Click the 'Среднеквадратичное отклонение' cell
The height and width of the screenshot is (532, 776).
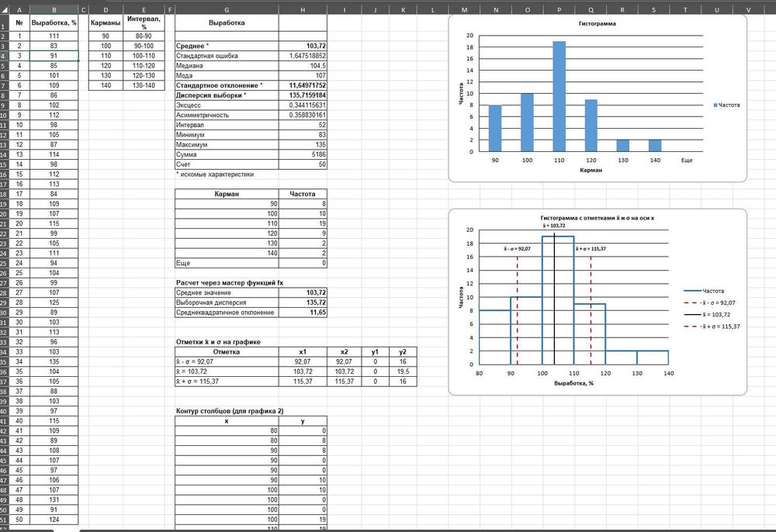[x=227, y=313]
